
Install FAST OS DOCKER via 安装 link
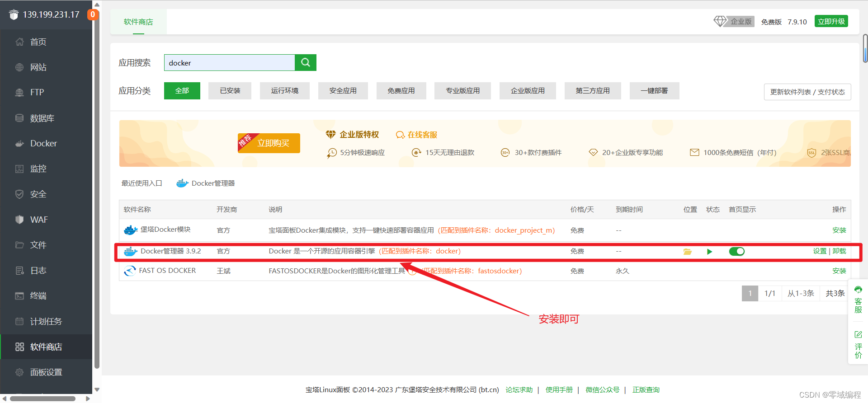click(839, 271)
